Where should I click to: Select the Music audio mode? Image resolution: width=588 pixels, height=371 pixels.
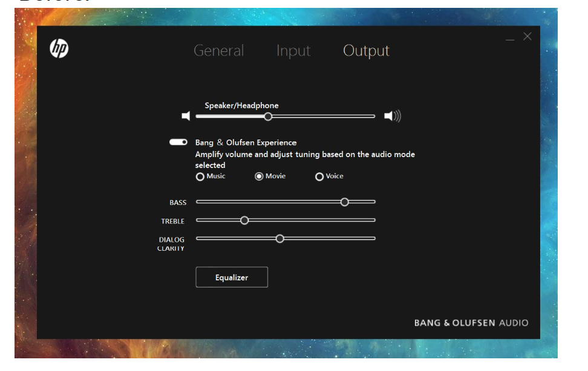211,176
